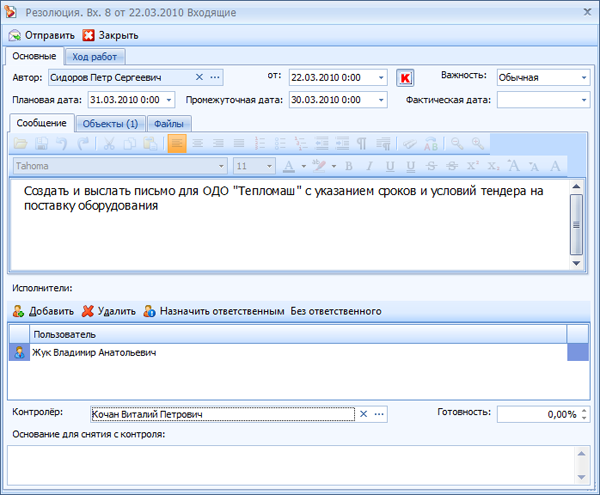Toggle Italic formatting

tap(369, 166)
